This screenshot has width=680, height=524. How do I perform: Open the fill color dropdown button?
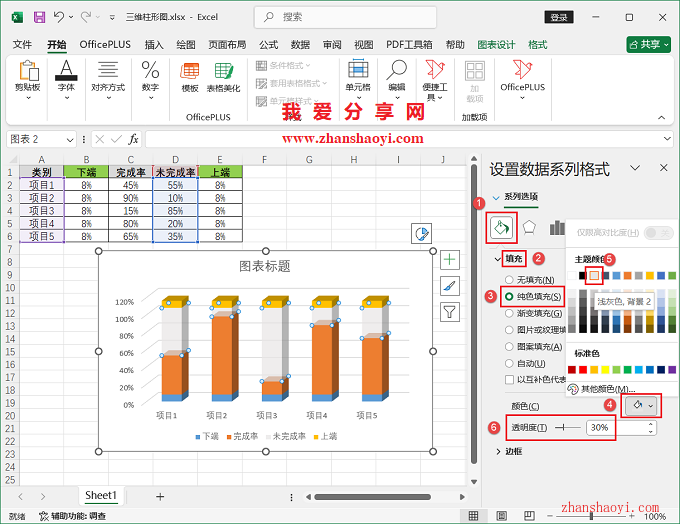click(x=639, y=405)
